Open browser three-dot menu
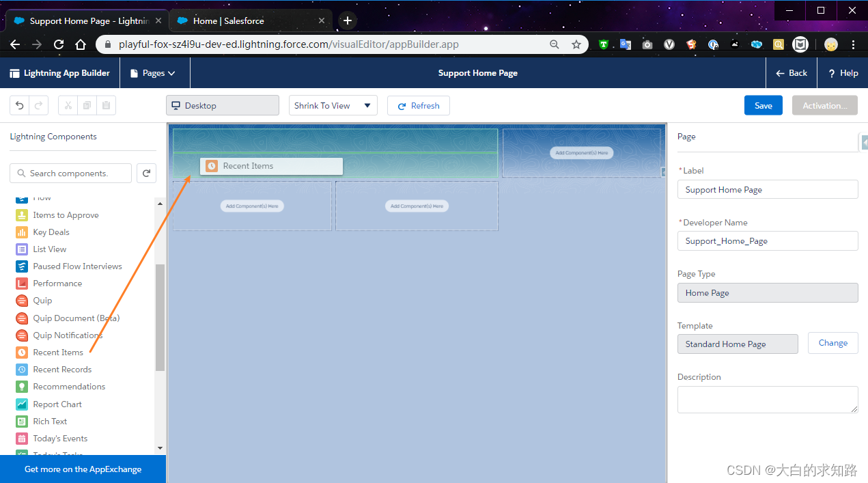 click(x=853, y=44)
